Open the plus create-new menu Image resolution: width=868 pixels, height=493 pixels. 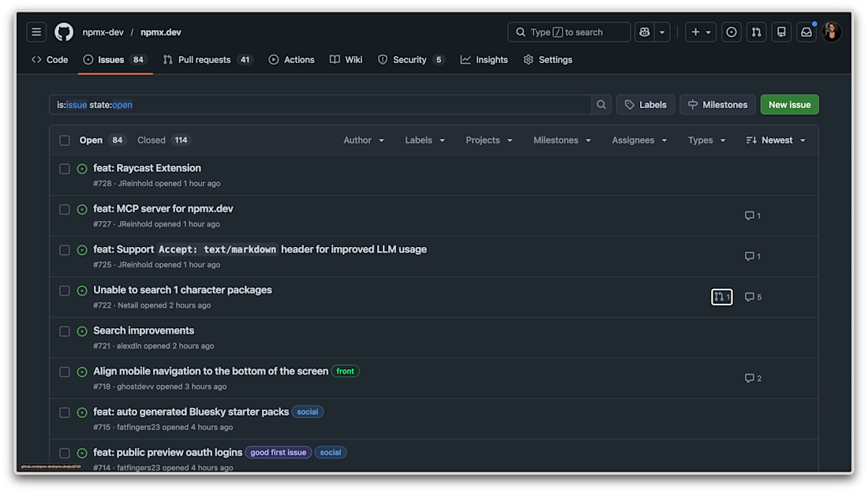[701, 32]
